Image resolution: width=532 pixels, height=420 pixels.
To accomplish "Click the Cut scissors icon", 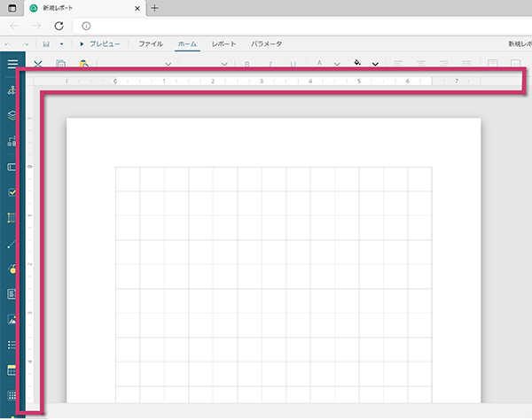I will tap(38, 64).
